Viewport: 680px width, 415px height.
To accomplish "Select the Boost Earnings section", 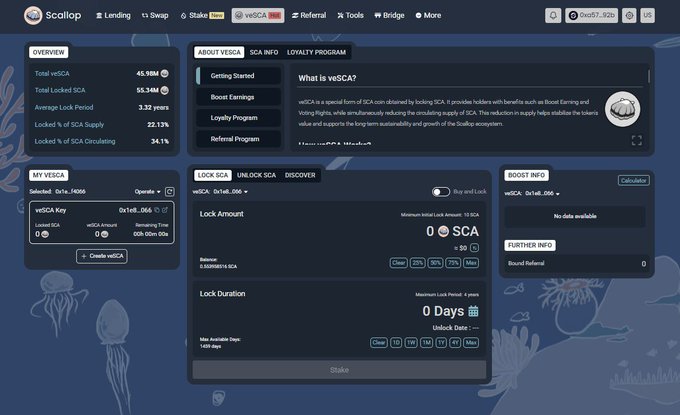I will coord(239,97).
